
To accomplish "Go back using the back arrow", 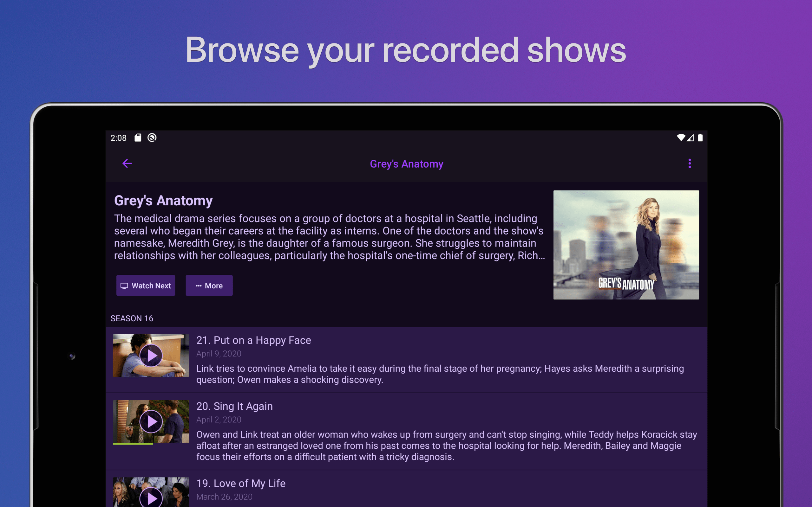I will click(127, 164).
